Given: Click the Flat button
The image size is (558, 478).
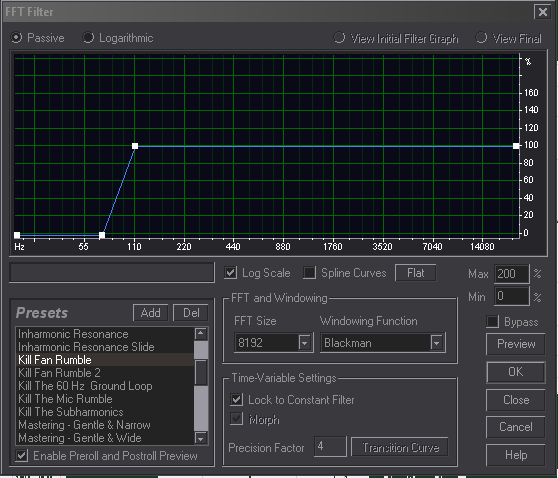Looking at the screenshot, I should point(415,273).
